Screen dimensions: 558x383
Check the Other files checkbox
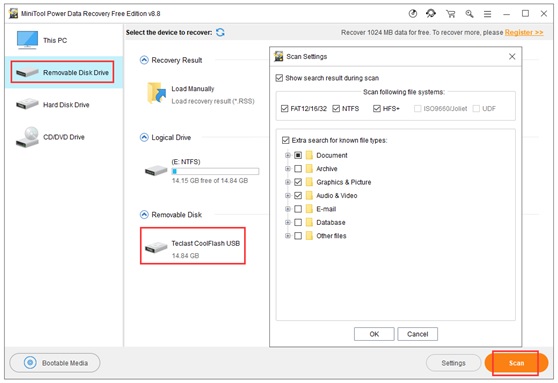tap(298, 236)
